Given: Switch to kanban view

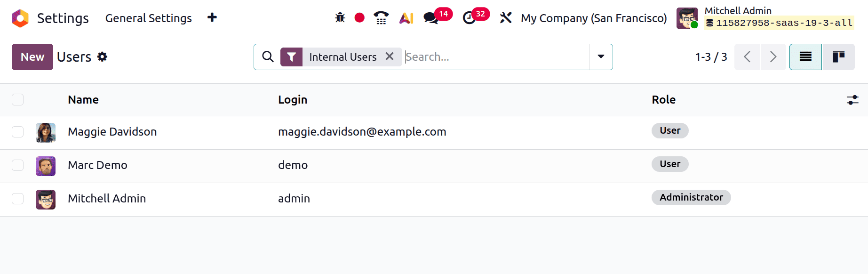Looking at the screenshot, I should [x=838, y=57].
